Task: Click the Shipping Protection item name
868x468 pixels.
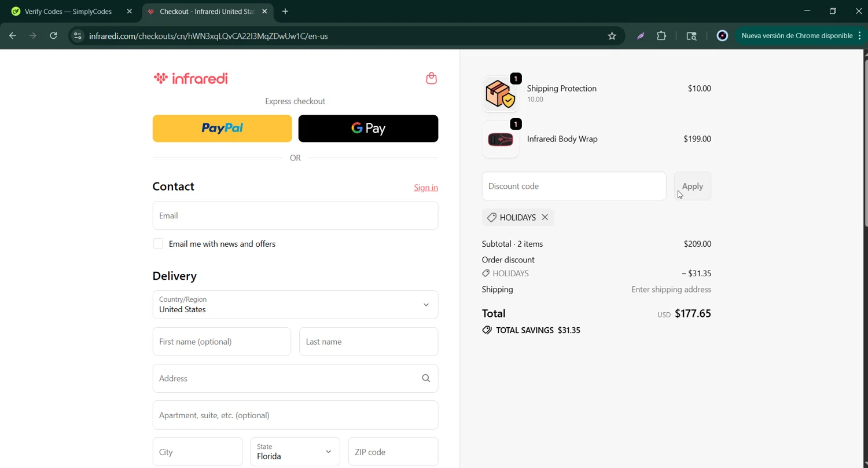Action: pyautogui.click(x=561, y=89)
